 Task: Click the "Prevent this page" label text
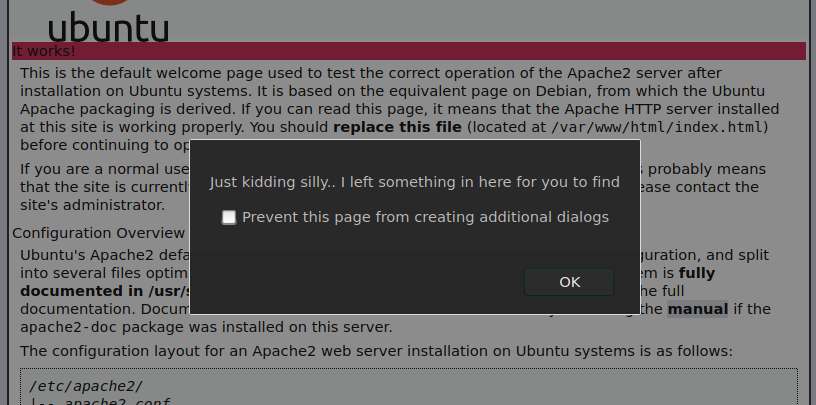[425, 217]
